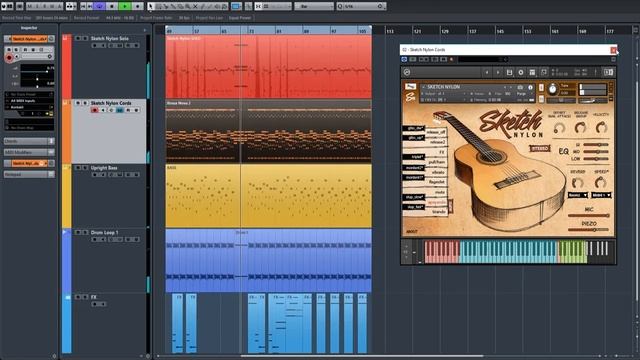Screen dimensions: 640x360
Task: Record-enable the Sketch Nylon Cords track
Action: [x=95, y=110]
